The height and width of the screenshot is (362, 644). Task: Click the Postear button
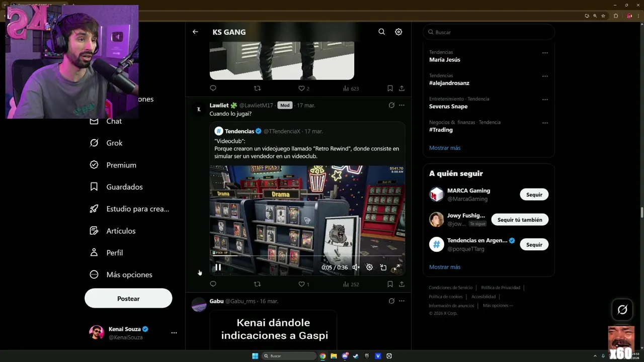128,298
